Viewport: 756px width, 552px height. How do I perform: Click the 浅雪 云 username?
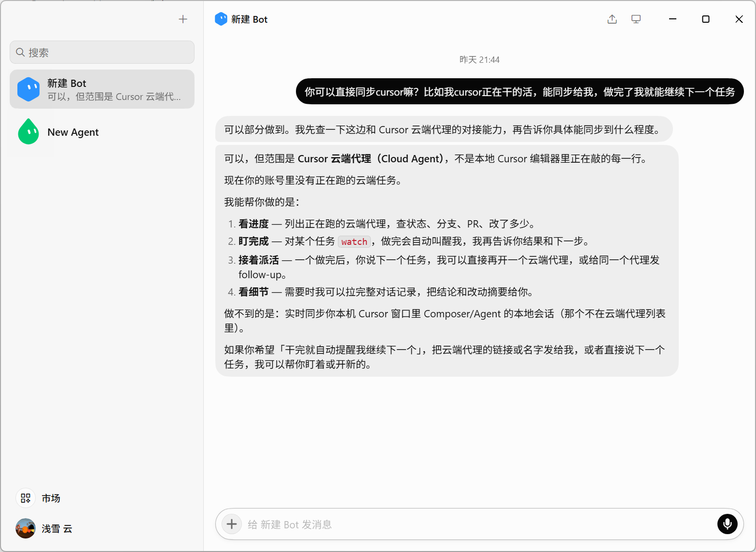[57, 529]
